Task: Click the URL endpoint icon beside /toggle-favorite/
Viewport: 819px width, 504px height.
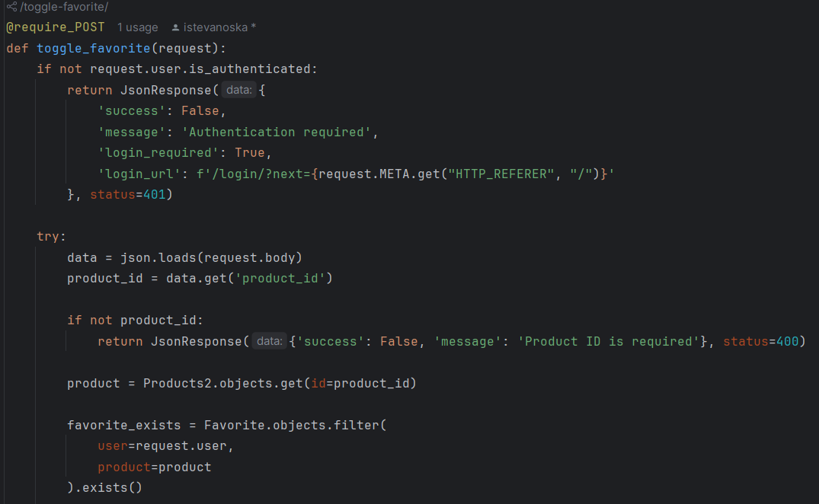Action: [x=11, y=7]
